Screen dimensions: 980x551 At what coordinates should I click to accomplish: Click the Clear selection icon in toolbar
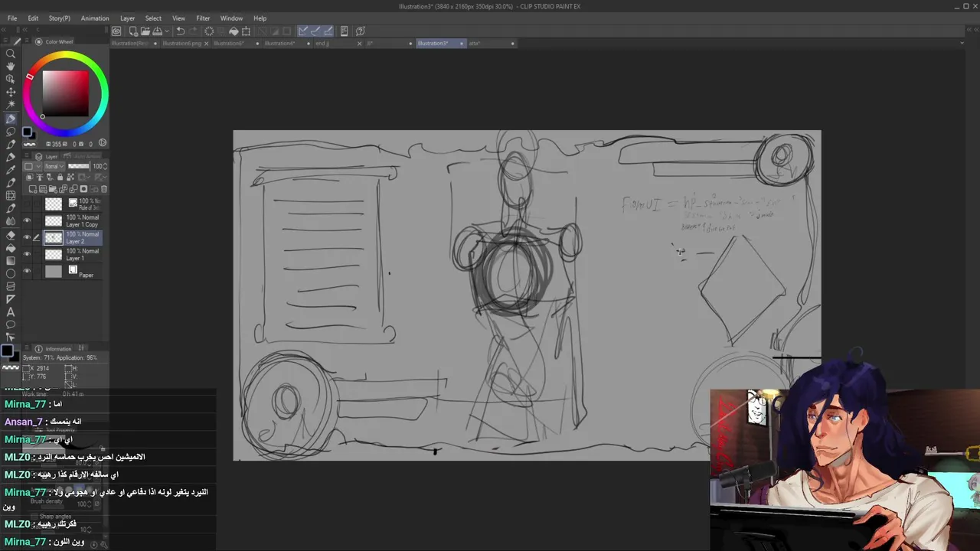coord(209,31)
